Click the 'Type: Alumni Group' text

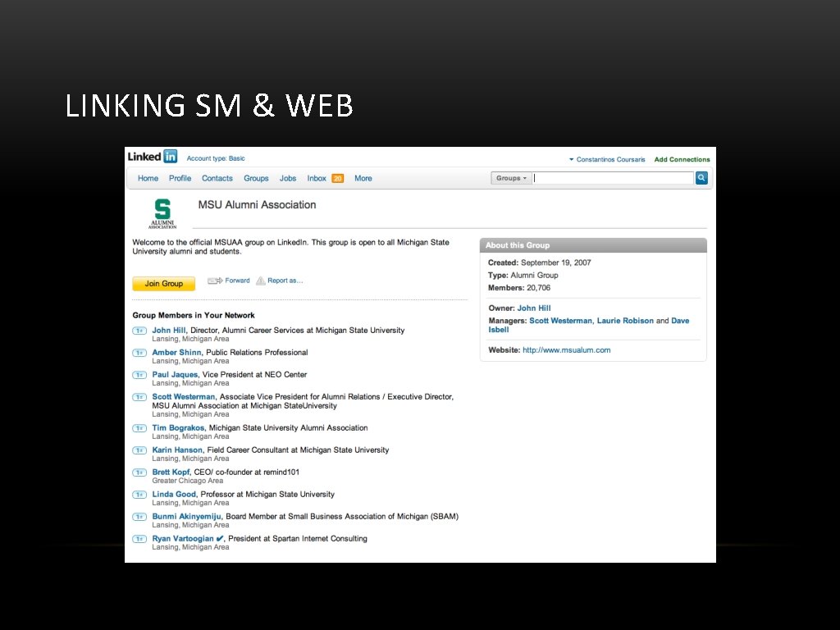click(x=523, y=276)
